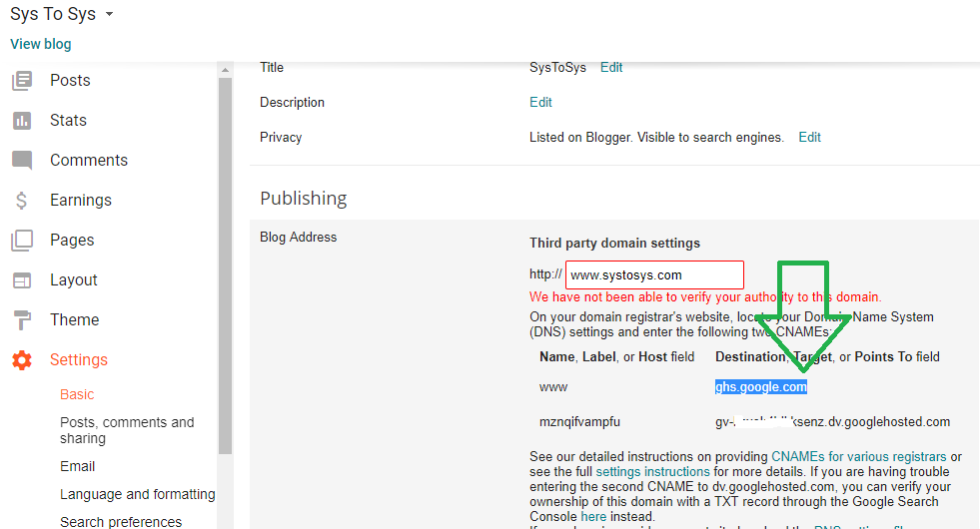
Task: Open Language and formatting settings
Action: [138, 495]
